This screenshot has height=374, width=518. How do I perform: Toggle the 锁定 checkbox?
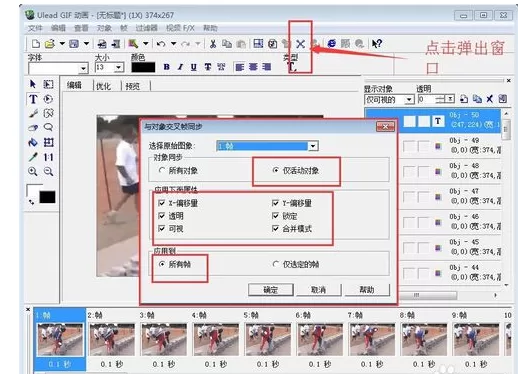[x=275, y=216]
